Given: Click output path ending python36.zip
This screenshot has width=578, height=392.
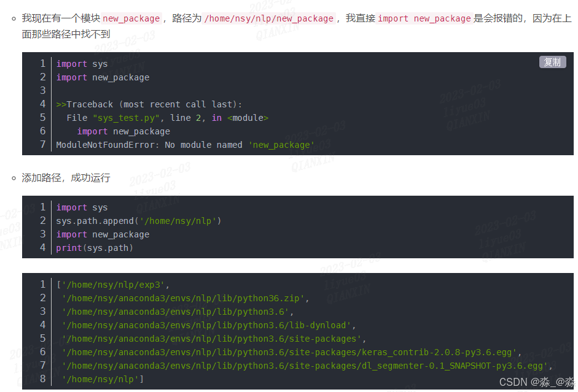Looking at the screenshot, I should click(x=186, y=299).
